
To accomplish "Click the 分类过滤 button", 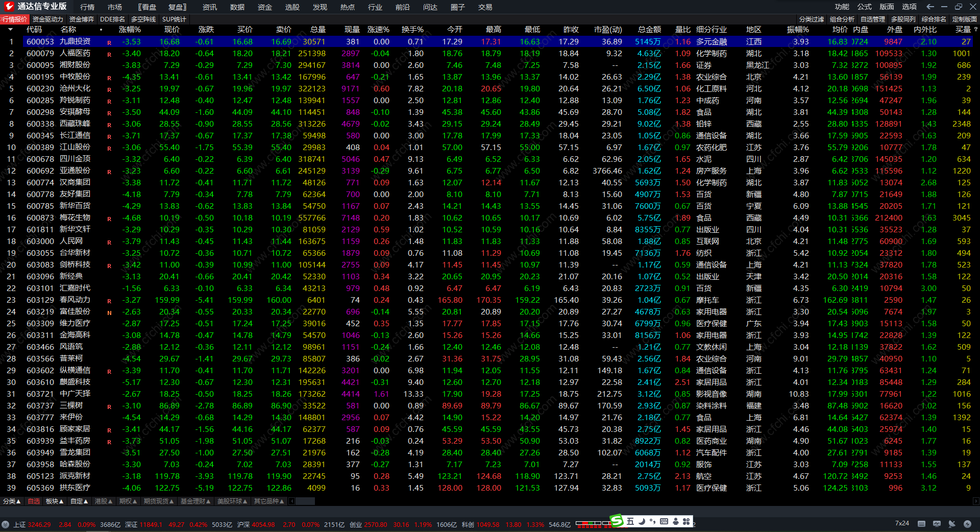I will click(812, 19).
